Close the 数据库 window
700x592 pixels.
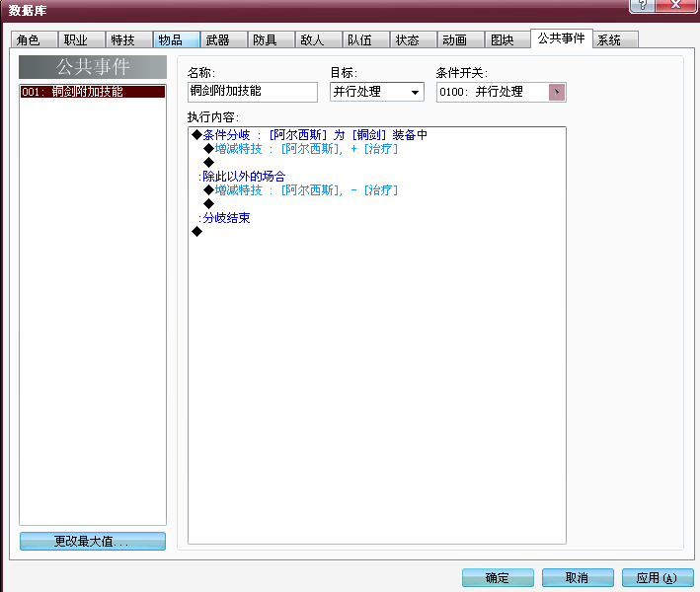pos(676,5)
